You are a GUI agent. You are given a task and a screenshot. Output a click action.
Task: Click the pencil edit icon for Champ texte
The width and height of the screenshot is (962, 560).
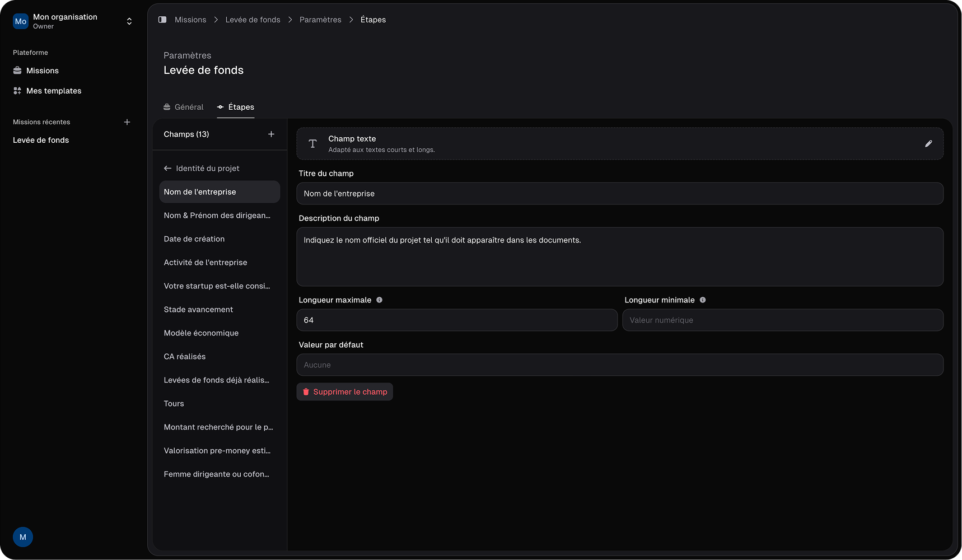(928, 144)
